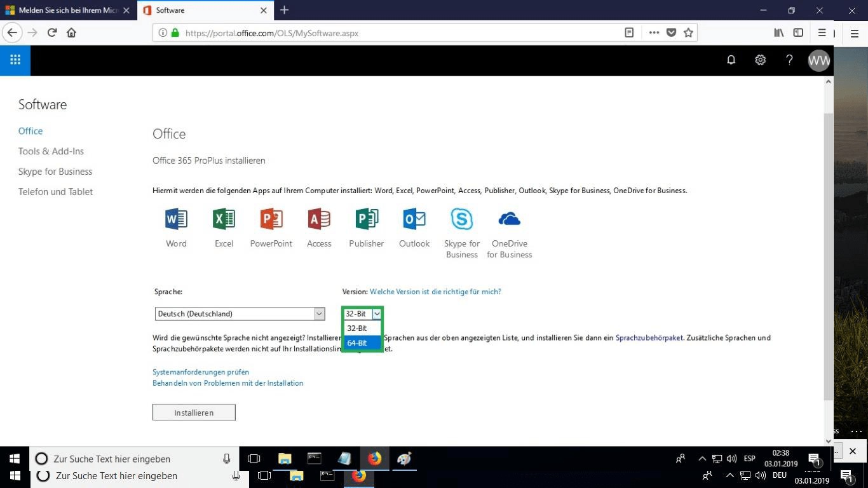Click the help question mark icon

coord(789,60)
